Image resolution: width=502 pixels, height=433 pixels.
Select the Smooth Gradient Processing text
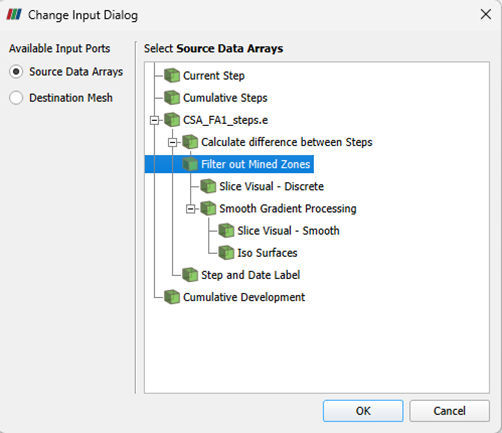coord(288,209)
